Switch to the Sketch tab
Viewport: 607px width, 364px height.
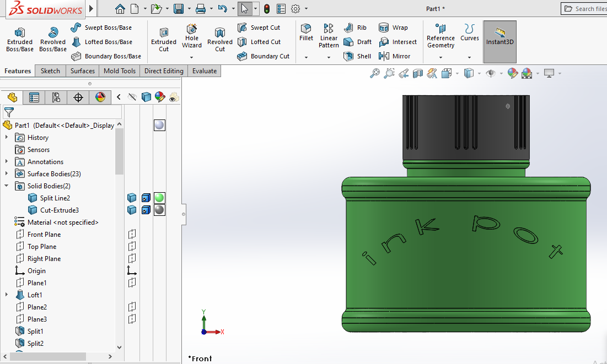click(x=50, y=71)
